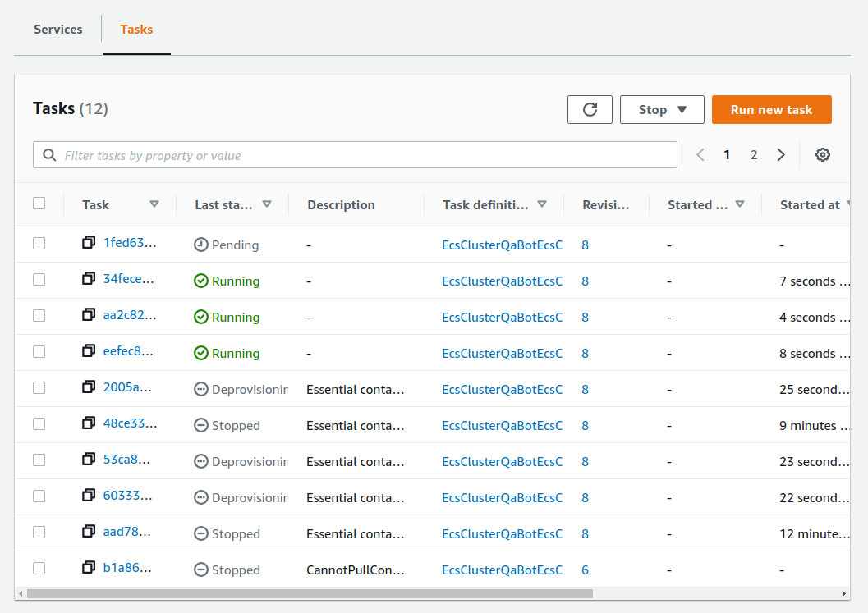Check the checkbox for task b1a86
This screenshot has width=868, height=613.
pos(39,568)
